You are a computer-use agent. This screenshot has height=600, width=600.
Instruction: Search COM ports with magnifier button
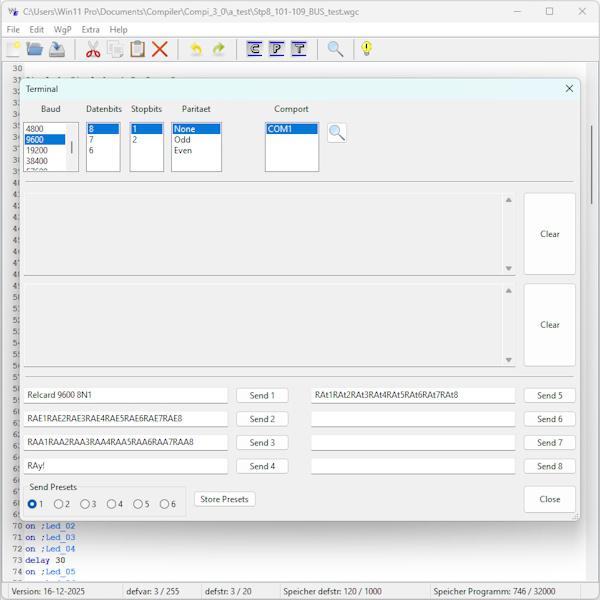pyautogui.click(x=337, y=132)
